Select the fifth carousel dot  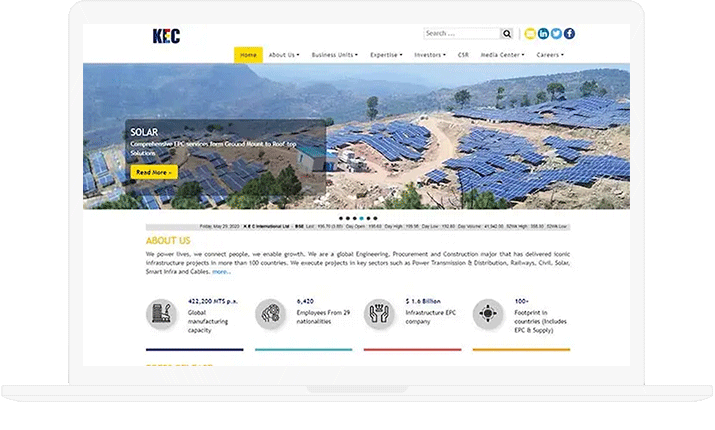368,218
